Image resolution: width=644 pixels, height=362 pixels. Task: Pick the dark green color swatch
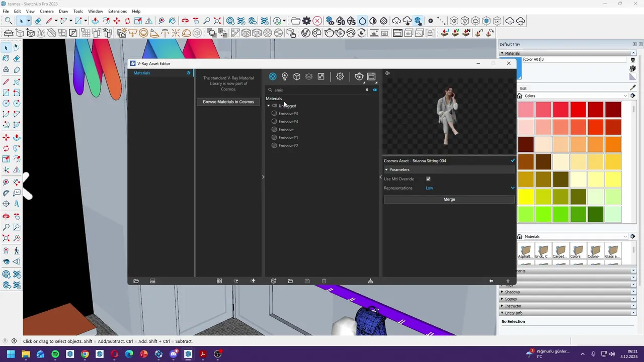596,214
